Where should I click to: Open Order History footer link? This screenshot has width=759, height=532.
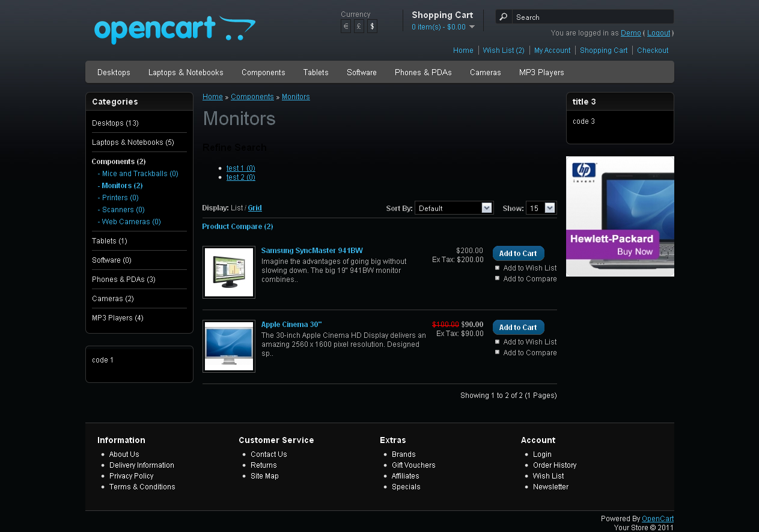pyautogui.click(x=555, y=465)
